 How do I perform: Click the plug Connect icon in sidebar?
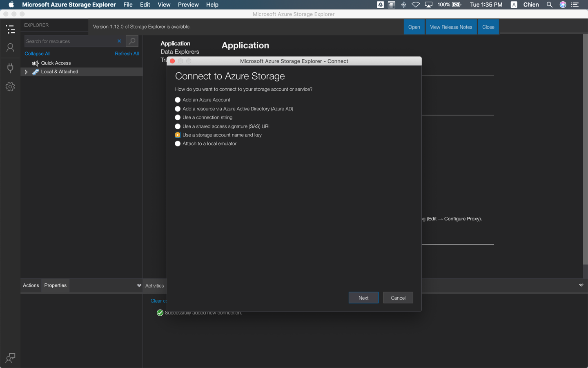(x=10, y=67)
